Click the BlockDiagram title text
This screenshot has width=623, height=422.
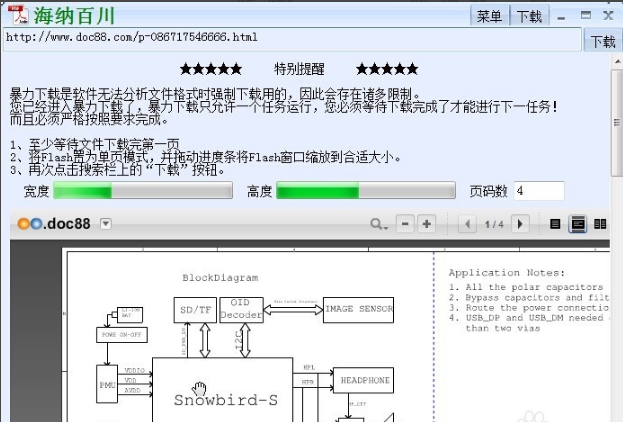[220, 278]
